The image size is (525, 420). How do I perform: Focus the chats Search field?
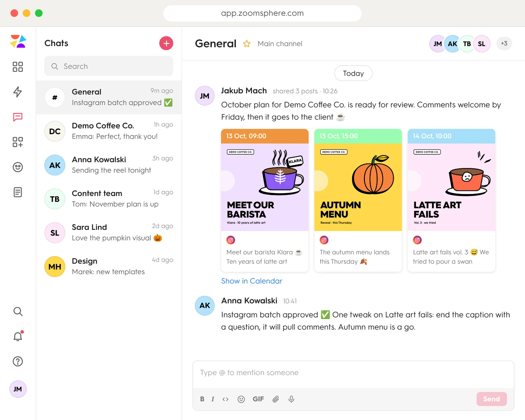tap(109, 66)
